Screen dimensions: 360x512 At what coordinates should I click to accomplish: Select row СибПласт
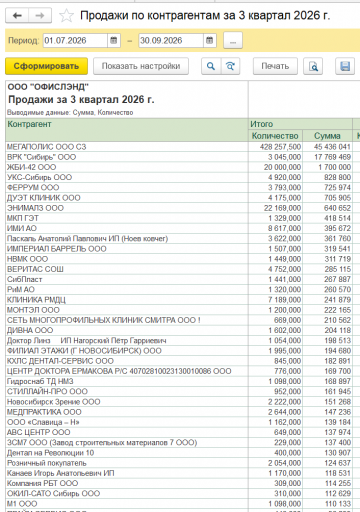[127, 279]
